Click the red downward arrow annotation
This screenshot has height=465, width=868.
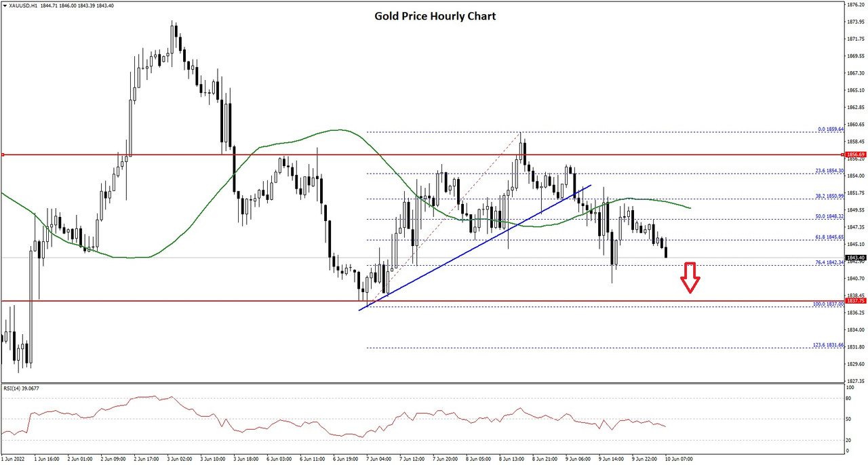(690, 277)
